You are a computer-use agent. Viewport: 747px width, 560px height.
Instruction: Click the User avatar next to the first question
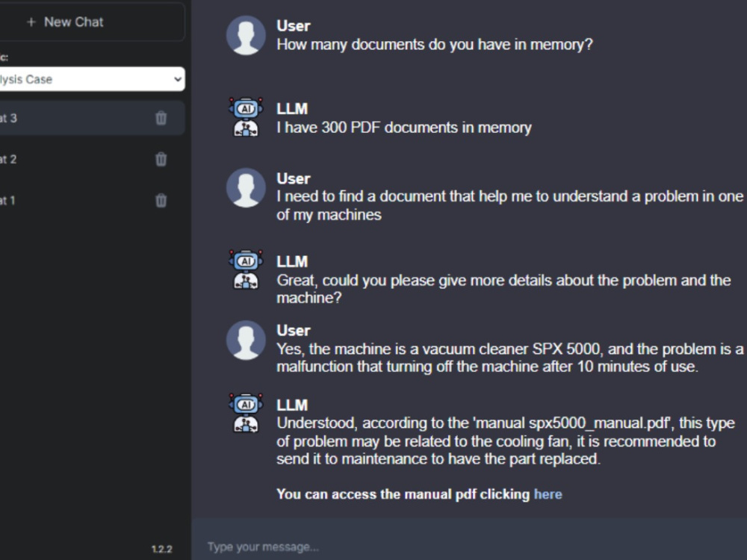(247, 35)
